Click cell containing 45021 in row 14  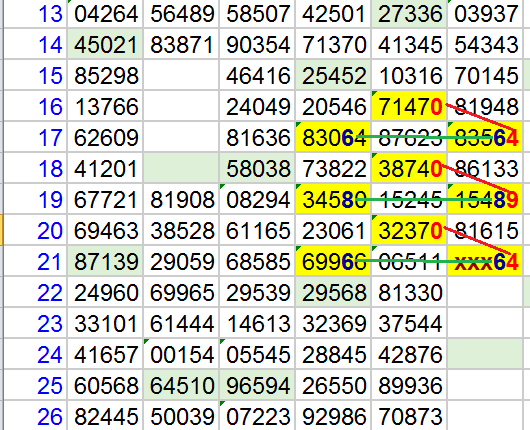coord(105,44)
